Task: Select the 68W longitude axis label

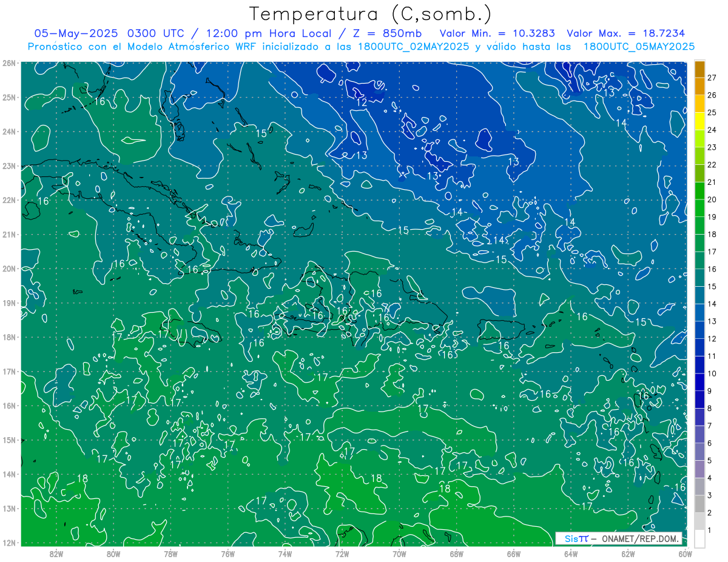Action: tap(456, 554)
